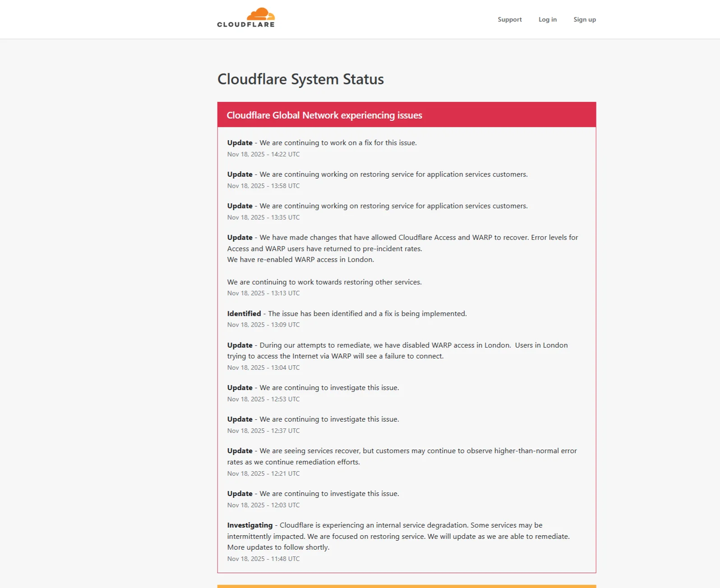Click the Sign up link

tap(585, 19)
